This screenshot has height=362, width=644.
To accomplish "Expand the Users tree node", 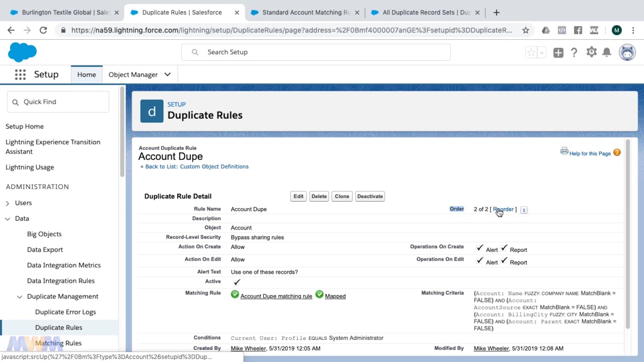I will (8, 203).
